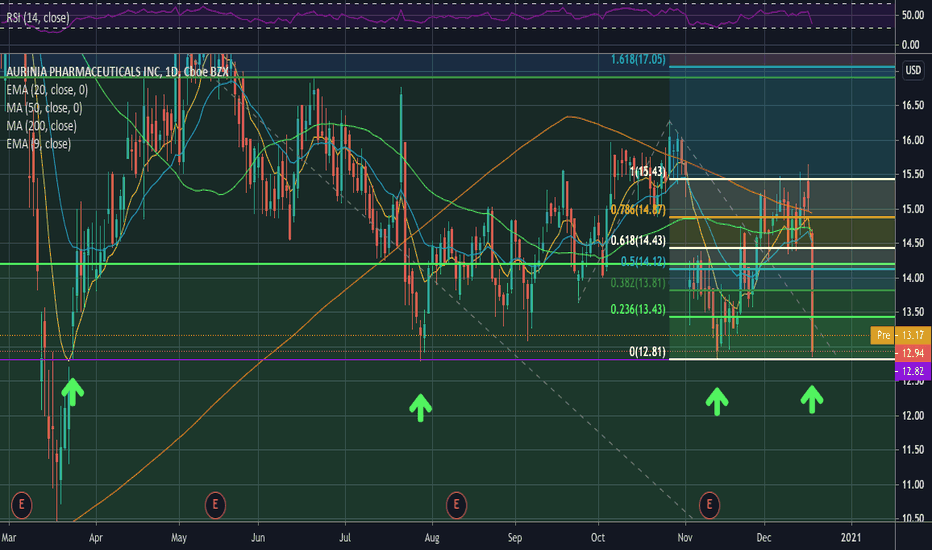
Task: Select the 0.236(13.43) Fibonacci level label
Action: click(638, 309)
